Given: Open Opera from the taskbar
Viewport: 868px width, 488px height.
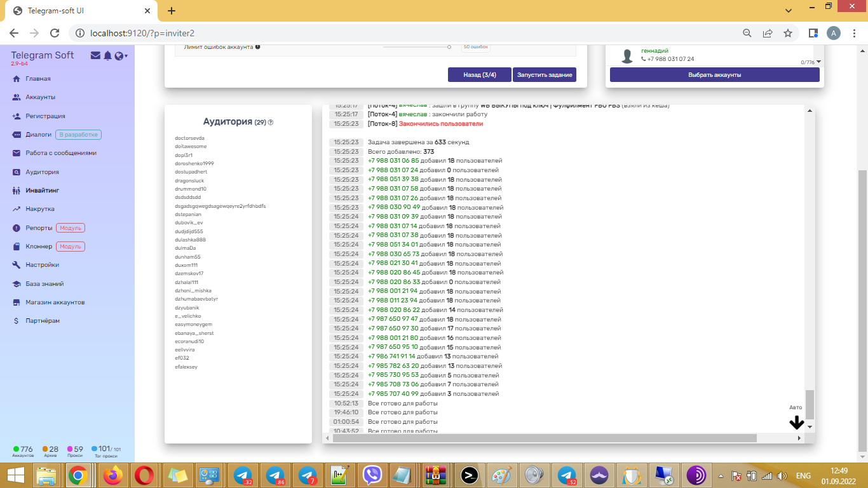Looking at the screenshot, I should (144, 475).
